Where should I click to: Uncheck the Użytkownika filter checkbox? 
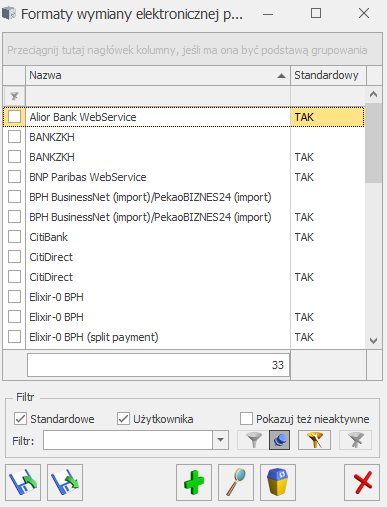pos(123,419)
